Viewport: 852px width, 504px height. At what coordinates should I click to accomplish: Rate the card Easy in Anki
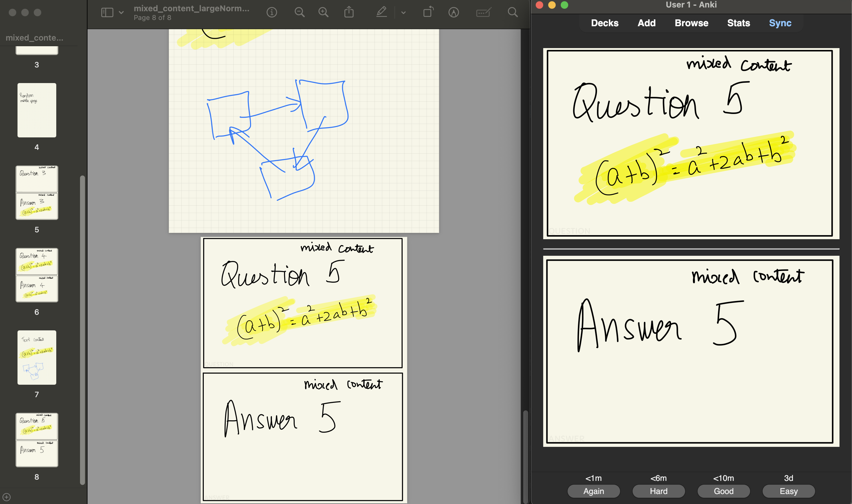click(x=789, y=491)
